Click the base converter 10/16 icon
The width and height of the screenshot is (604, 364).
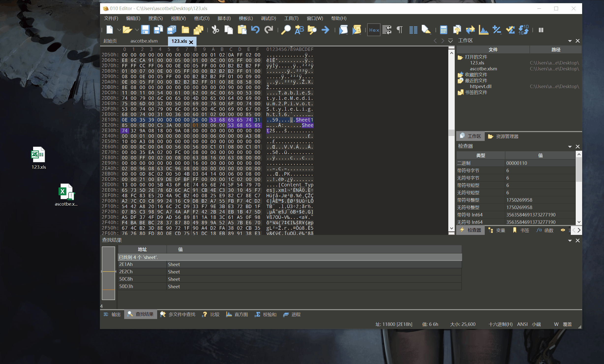(523, 30)
